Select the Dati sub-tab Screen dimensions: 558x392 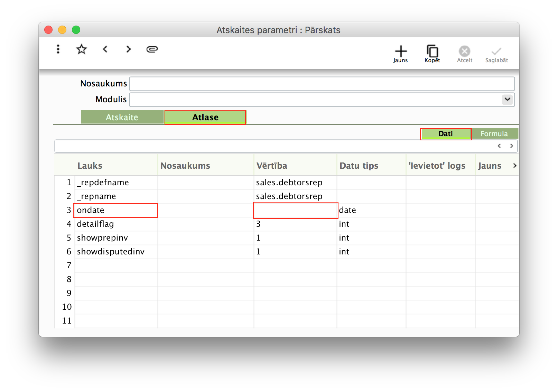tap(446, 134)
